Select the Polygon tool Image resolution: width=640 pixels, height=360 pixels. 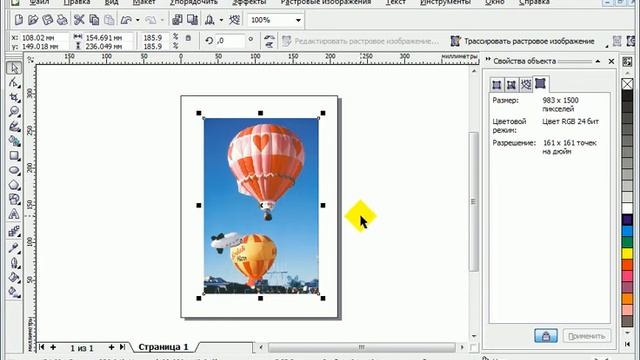14,185
